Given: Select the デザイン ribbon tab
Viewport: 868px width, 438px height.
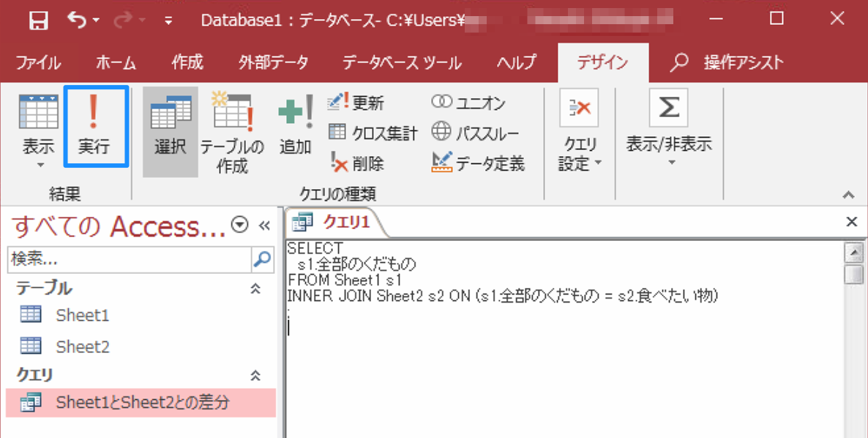Looking at the screenshot, I should coord(603,62).
